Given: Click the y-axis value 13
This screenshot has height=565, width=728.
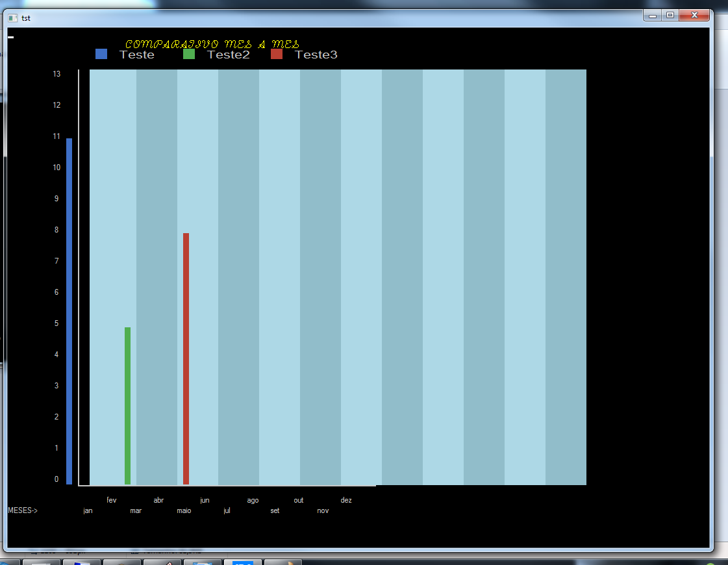Looking at the screenshot, I should click(56, 74).
